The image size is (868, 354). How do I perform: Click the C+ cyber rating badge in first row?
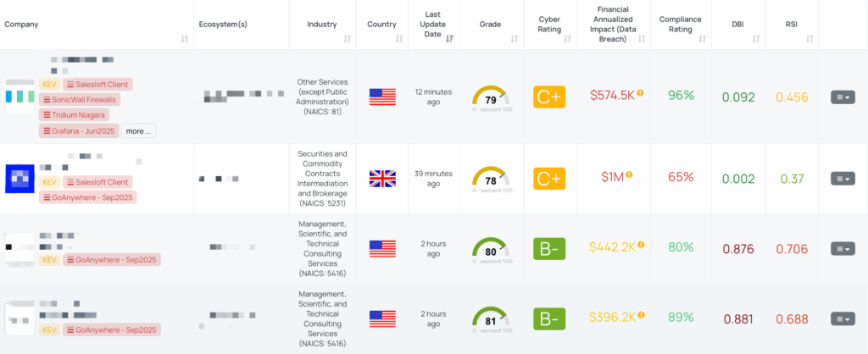click(549, 97)
